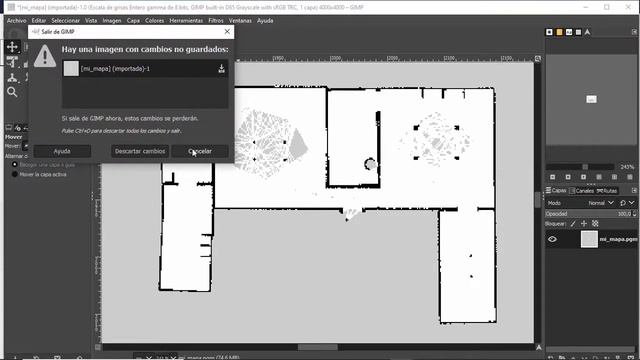Open the Filtros menu
The image size is (640, 360).
216,20
